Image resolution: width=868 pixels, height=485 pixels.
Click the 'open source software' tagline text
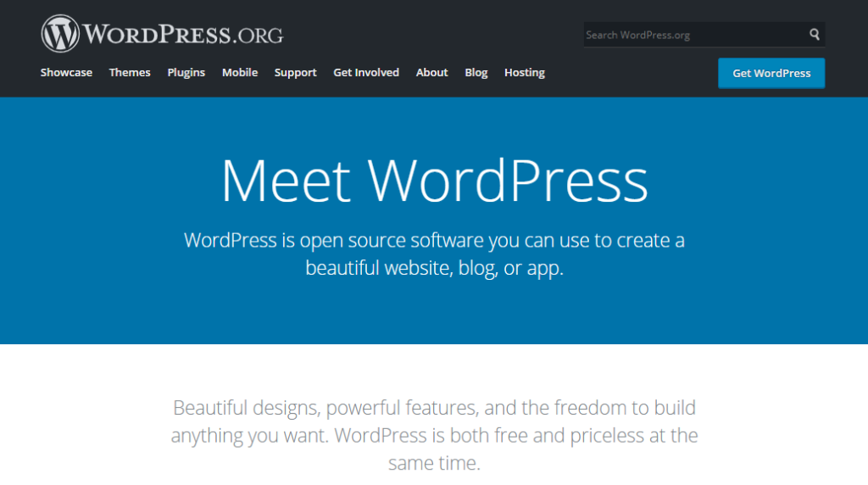click(434, 254)
